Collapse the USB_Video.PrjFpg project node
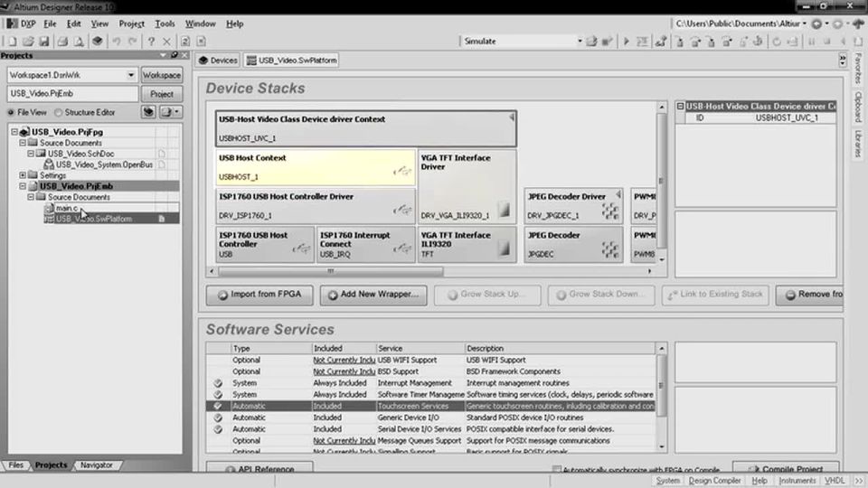Screen dimensions: 868x488 coord(15,132)
